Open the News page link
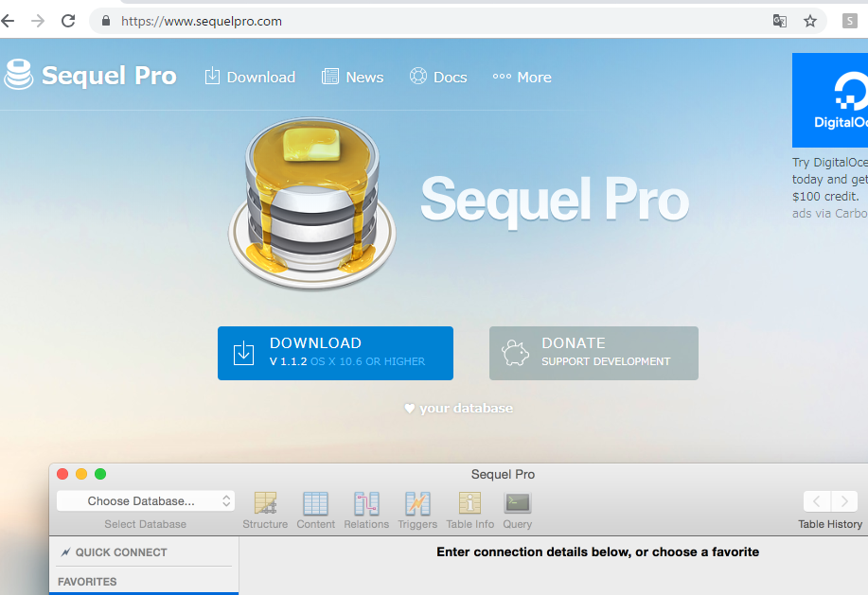The width and height of the screenshot is (868, 595). pos(352,78)
